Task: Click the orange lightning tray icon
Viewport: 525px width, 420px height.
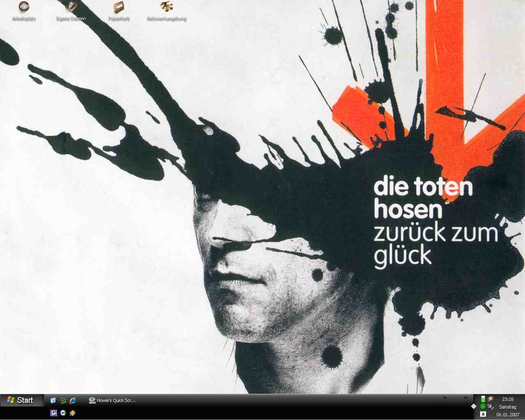Action: (x=490, y=399)
